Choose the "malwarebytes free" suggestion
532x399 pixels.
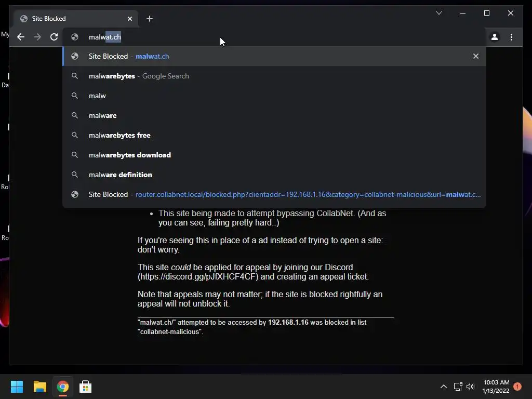tap(274, 135)
